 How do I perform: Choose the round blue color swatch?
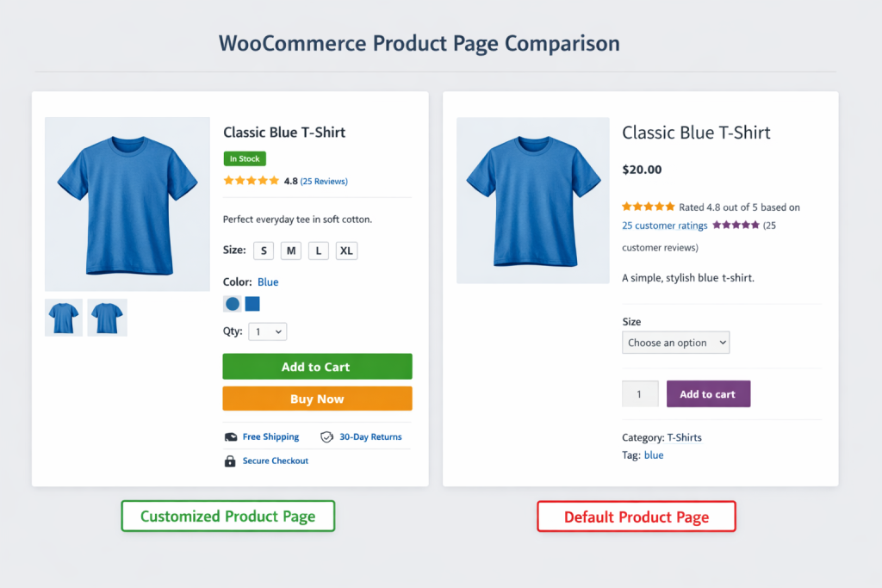point(233,304)
